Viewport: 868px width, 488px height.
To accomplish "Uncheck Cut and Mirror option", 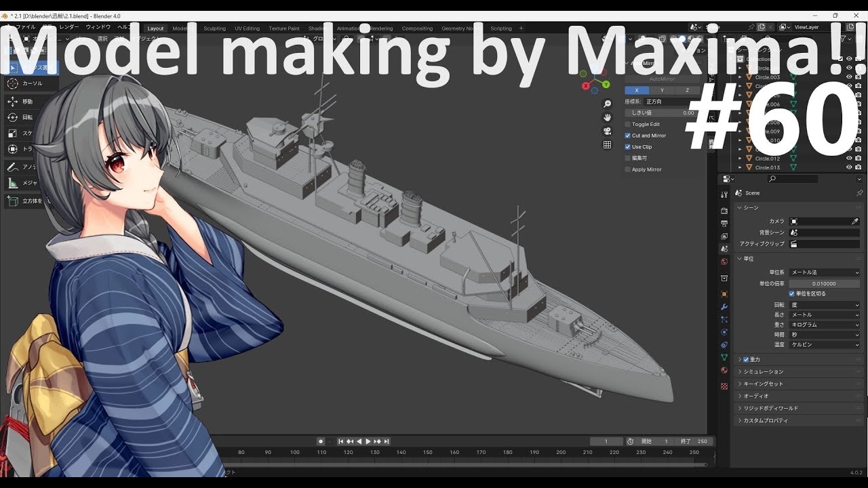I will 628,136.
